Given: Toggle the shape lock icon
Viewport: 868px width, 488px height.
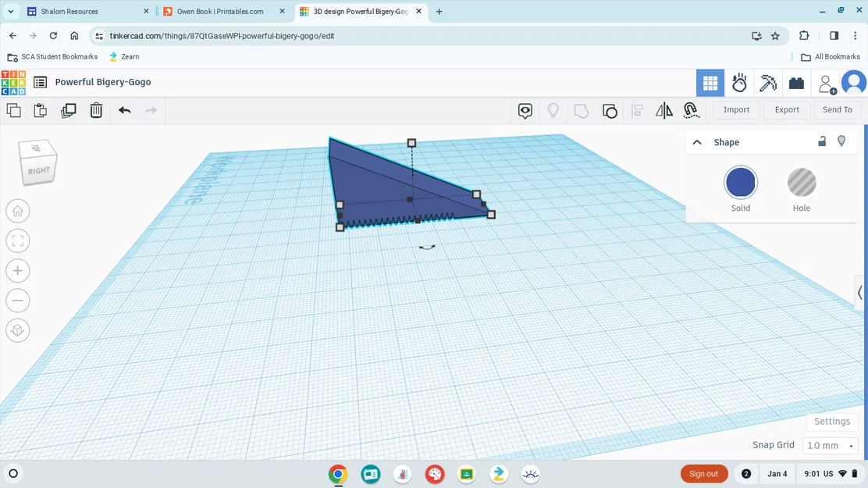Looking at the screenshot, I should click(822, 141).
